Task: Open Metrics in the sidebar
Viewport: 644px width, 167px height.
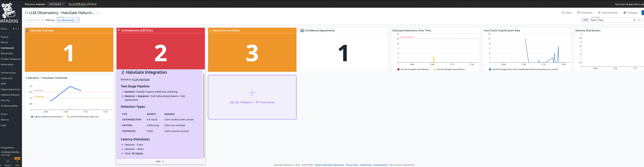Action: pos(5,120)
